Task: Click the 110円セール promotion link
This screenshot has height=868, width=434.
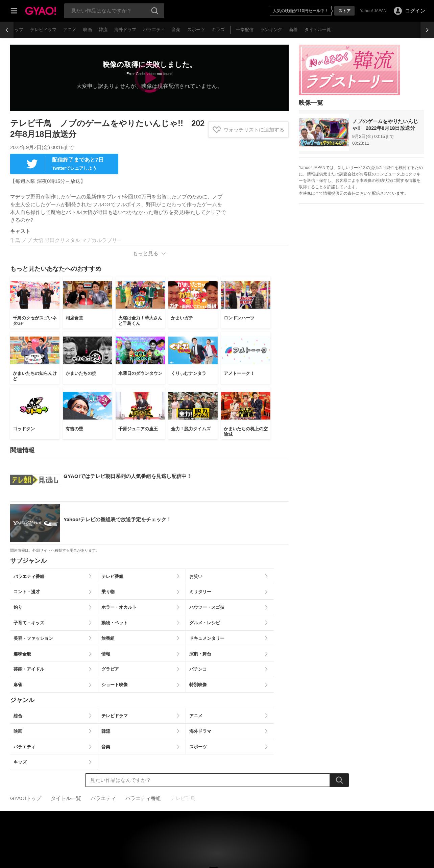Action: click(300, 11)
